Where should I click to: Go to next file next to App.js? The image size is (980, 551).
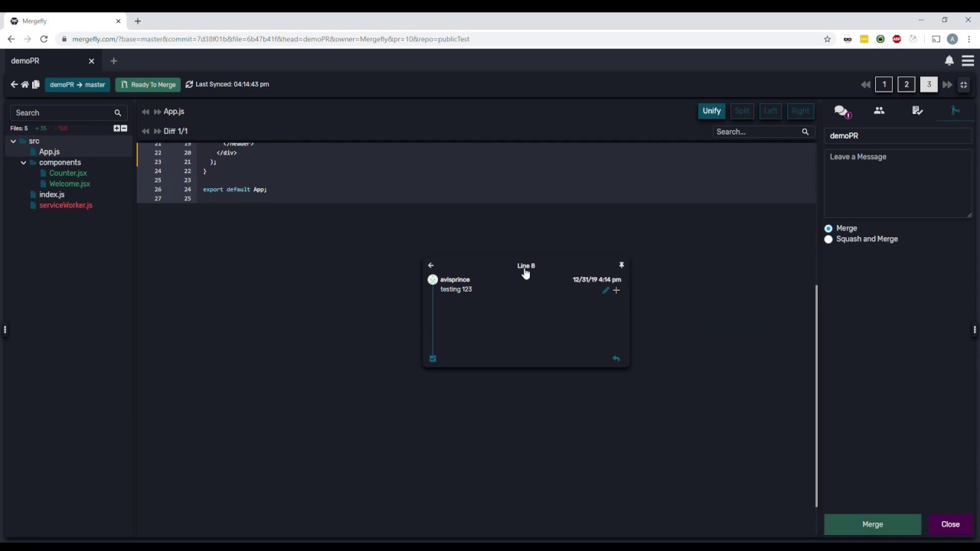point(157,112)
